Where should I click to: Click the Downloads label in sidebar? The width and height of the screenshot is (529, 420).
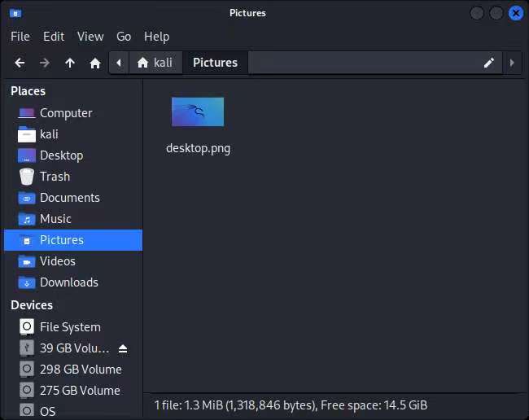click(69, 282)
